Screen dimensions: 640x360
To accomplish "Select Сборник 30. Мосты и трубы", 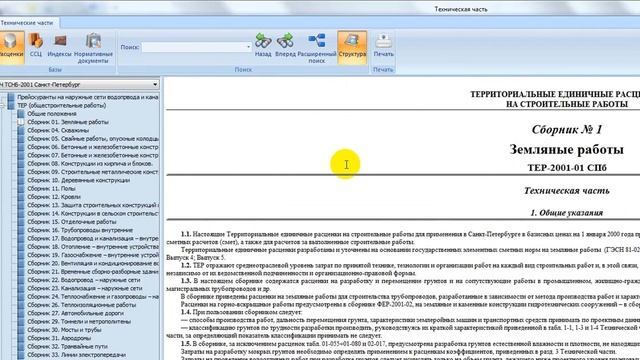I will [x=64, y=330].
